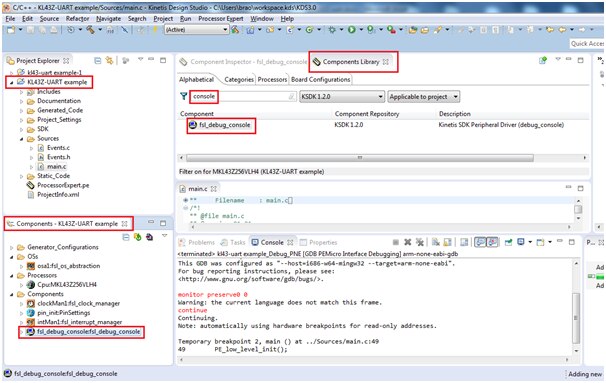This screenshot has width=606, height=383.
Task: Open the File menu
Action: point(10,19)
